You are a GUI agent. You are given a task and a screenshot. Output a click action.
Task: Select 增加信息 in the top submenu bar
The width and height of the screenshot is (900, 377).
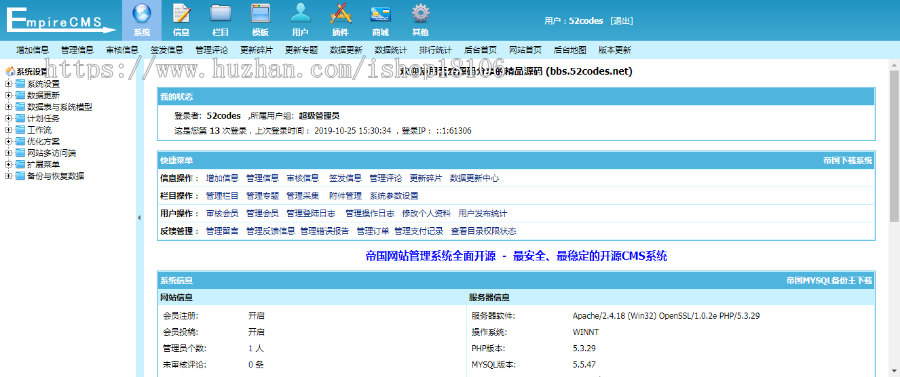click(x=32, y=50)
